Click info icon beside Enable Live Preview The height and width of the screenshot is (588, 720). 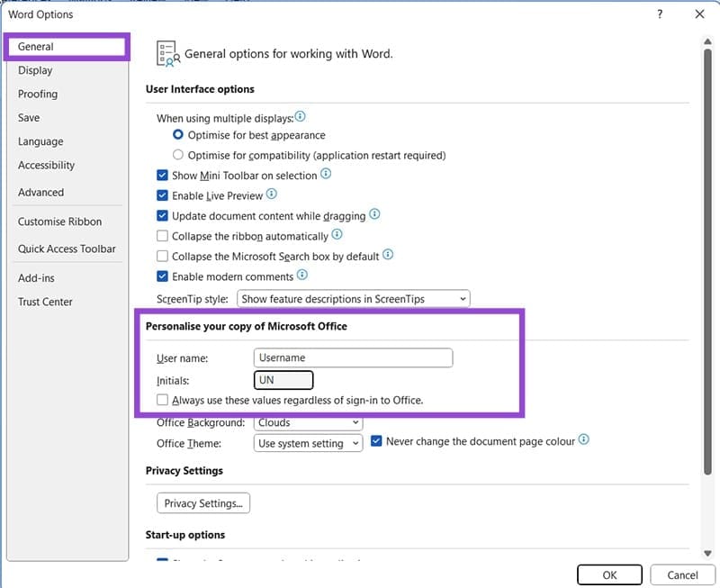tap(271, 194)
